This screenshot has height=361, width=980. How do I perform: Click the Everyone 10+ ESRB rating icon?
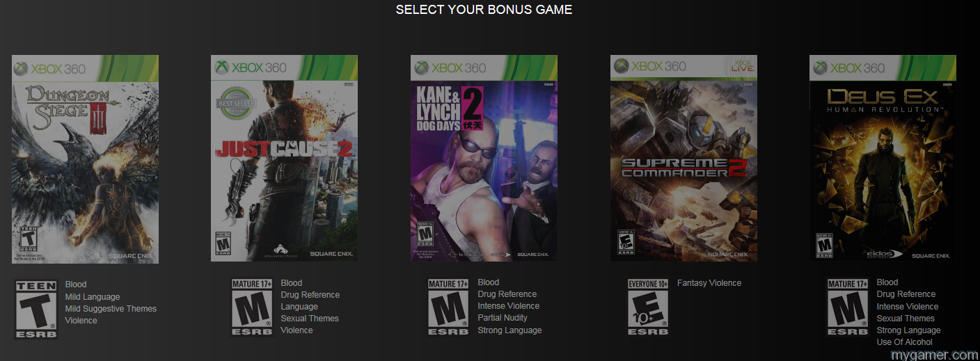click(x=649, y=307)
